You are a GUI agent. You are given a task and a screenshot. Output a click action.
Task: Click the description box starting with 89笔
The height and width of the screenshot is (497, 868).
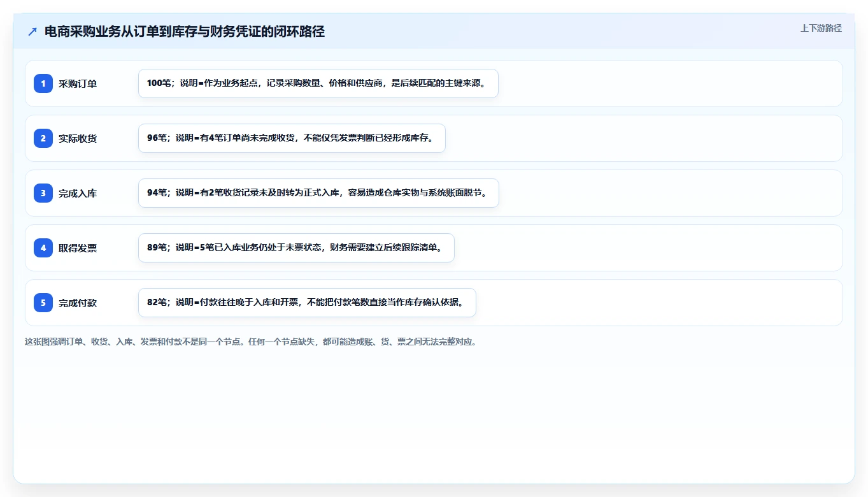296,248
